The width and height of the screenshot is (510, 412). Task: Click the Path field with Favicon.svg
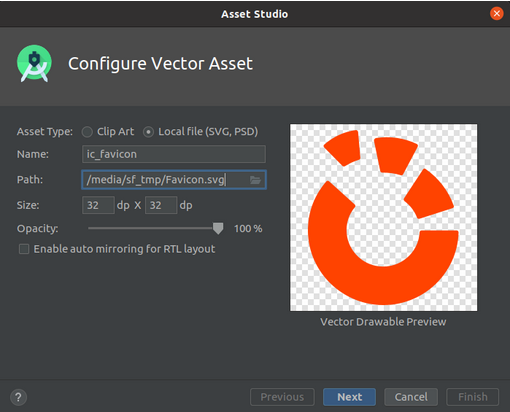[x=174, y=180]
